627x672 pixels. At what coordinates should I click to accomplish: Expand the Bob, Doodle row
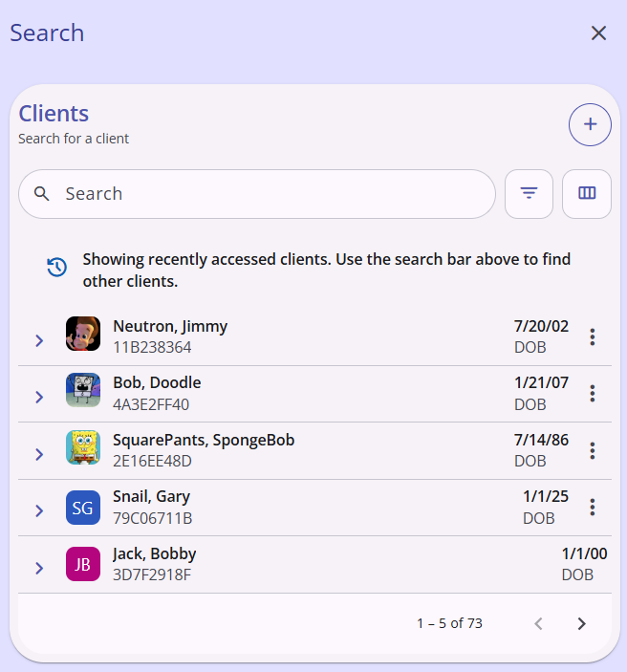(x=39, y=398)
